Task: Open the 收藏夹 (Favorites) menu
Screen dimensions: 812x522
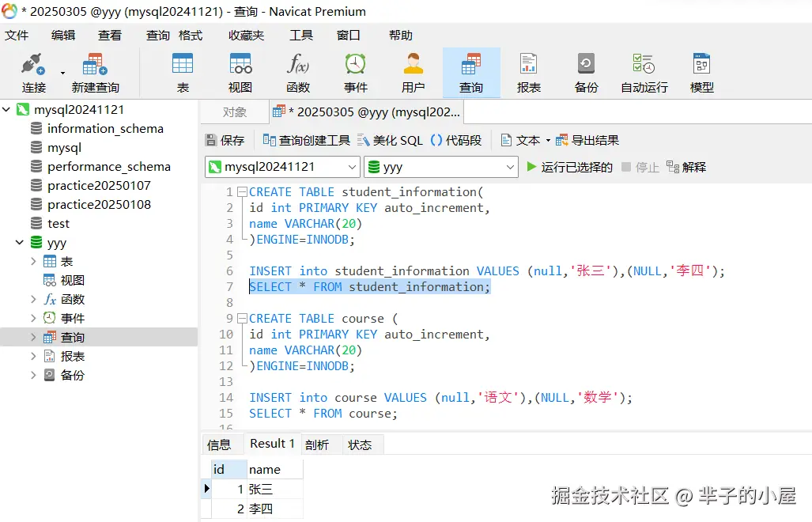Action: coord(247,36)
